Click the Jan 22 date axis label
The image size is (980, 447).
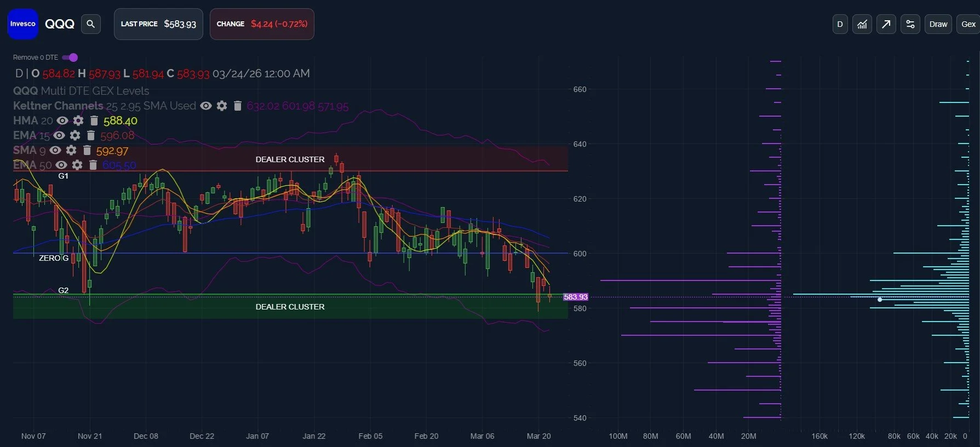314,436
